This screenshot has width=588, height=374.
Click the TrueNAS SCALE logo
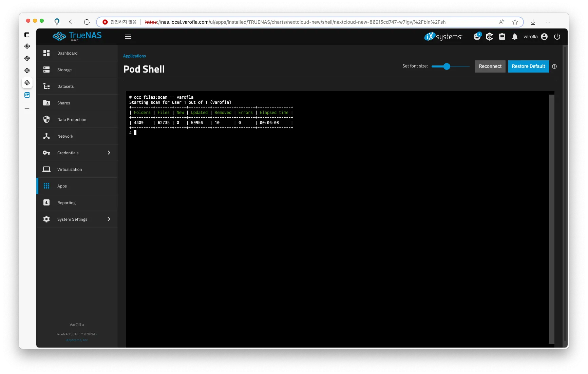(77, 36)
